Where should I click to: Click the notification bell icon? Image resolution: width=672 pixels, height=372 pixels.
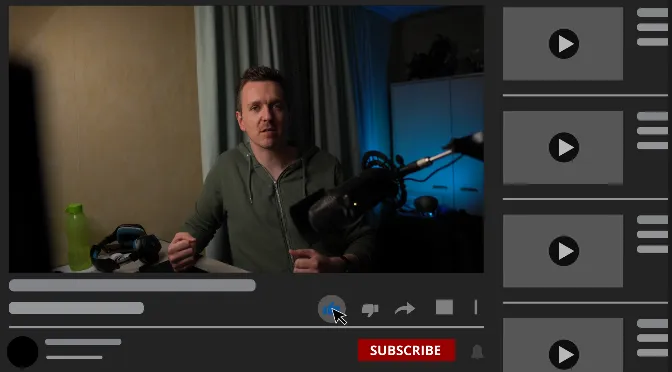pyautogui.click(x=477, y=352)
